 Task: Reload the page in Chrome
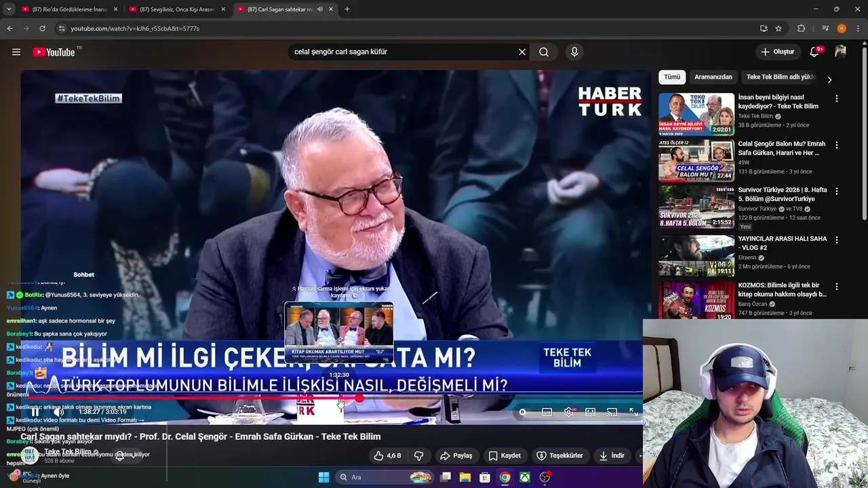pos(42,28)
